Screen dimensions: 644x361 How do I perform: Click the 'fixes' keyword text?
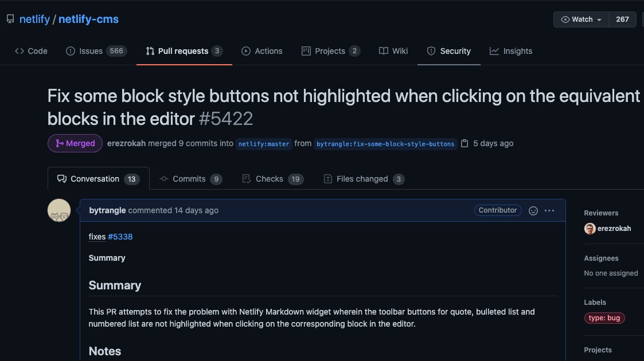point(97,237)
